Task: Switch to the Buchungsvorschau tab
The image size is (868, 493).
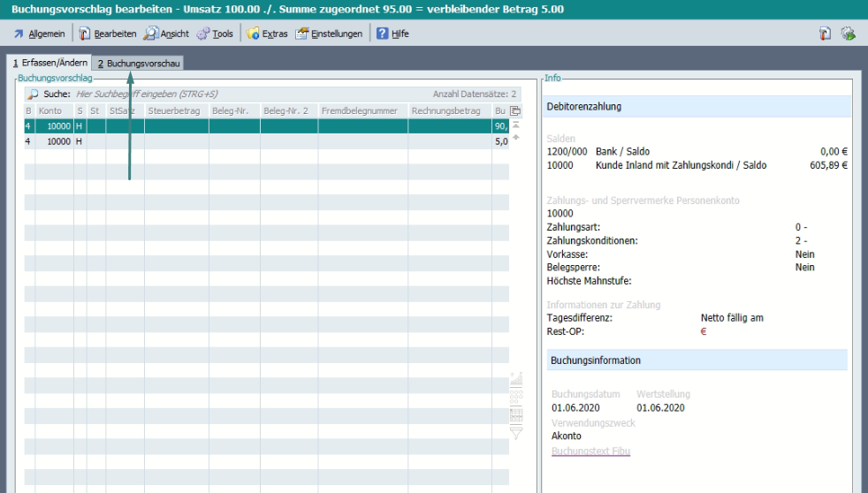Action: (x=139, y=64)
